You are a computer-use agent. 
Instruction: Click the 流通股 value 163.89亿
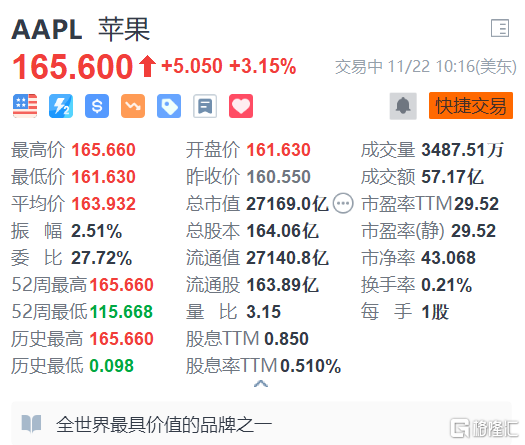click(x=282, y=285)
